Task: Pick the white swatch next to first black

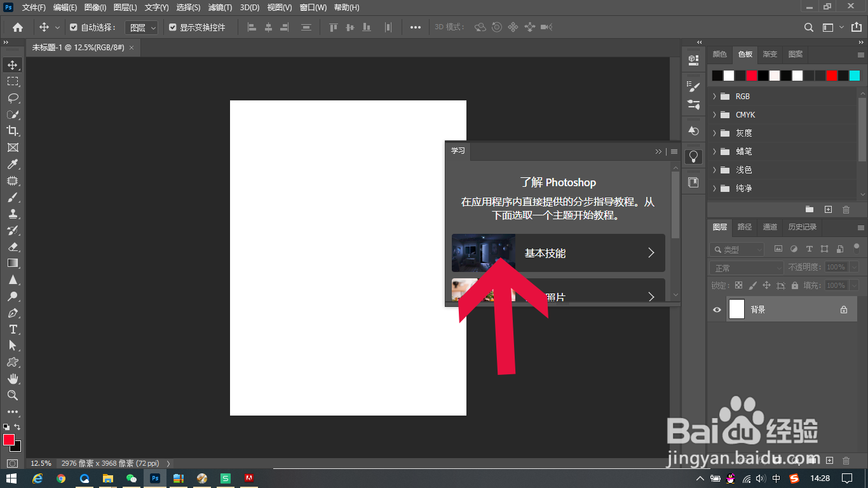Action: pos(729,76)
